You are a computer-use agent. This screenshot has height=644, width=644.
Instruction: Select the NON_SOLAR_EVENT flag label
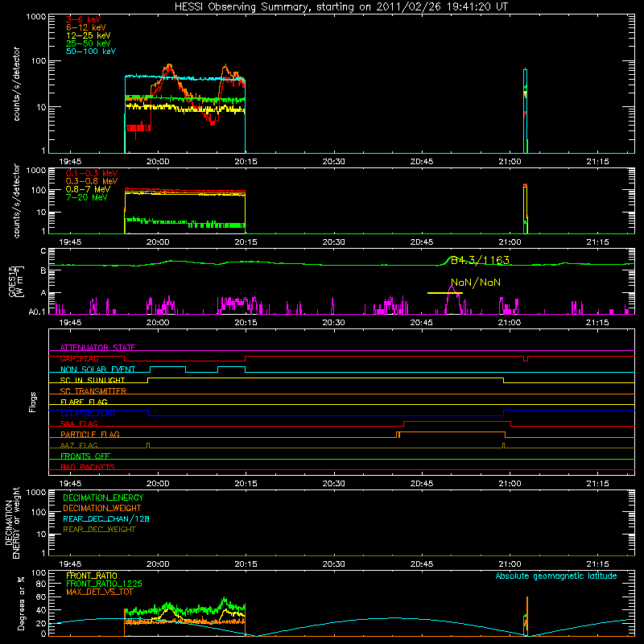click(x=97, y=369)
